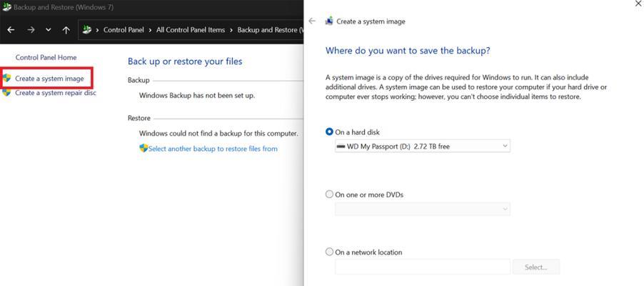
Task: Click the Backup and Restore address bar icon
Action: 86,29
